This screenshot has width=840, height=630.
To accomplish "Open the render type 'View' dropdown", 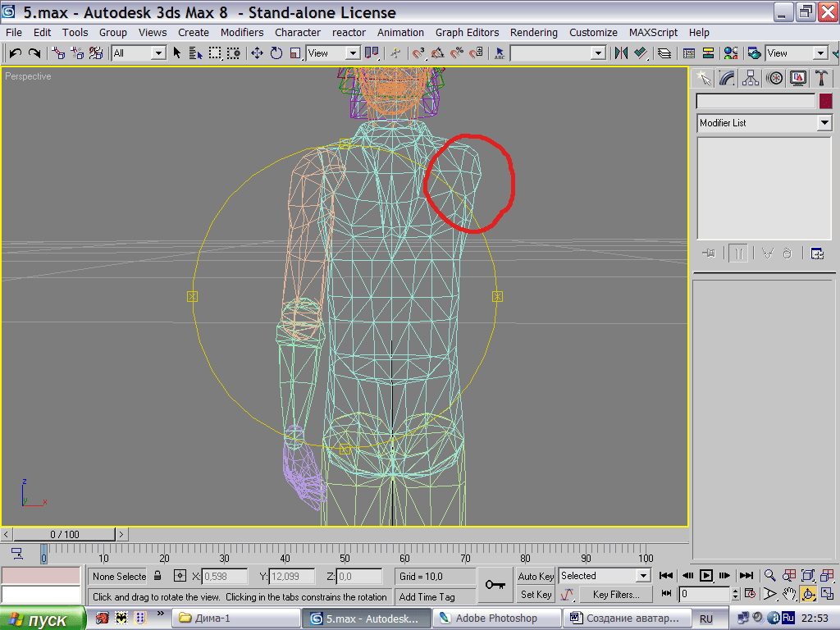I will [x=797, y=53].
